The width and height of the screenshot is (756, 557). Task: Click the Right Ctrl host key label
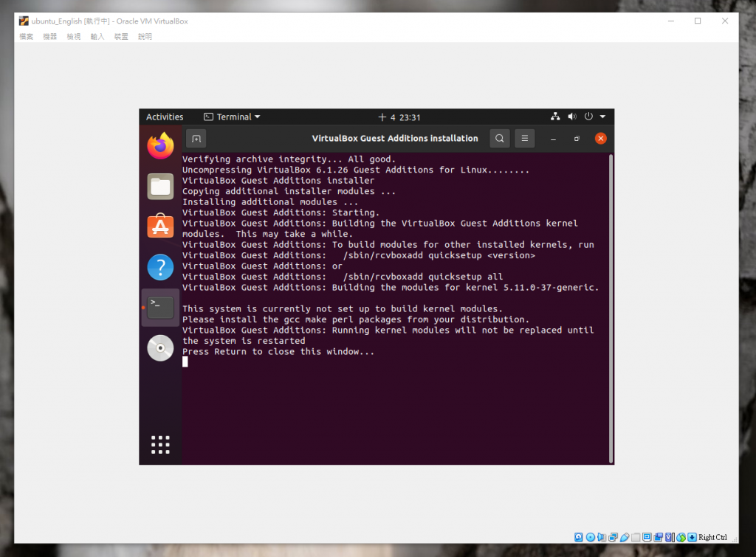[x=712, y=537]
